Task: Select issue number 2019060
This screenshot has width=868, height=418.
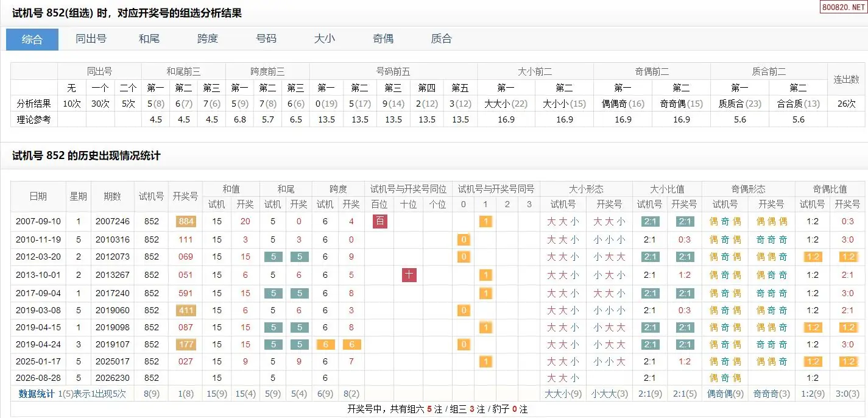Action: click(113, 311)
